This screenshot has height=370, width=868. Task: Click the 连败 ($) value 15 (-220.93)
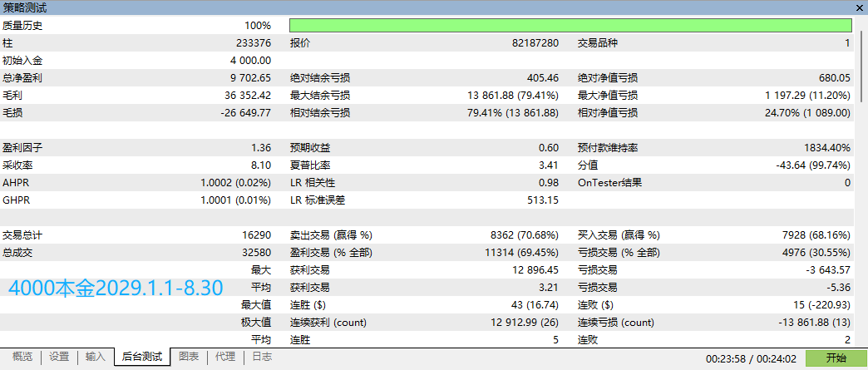(821, 305)
